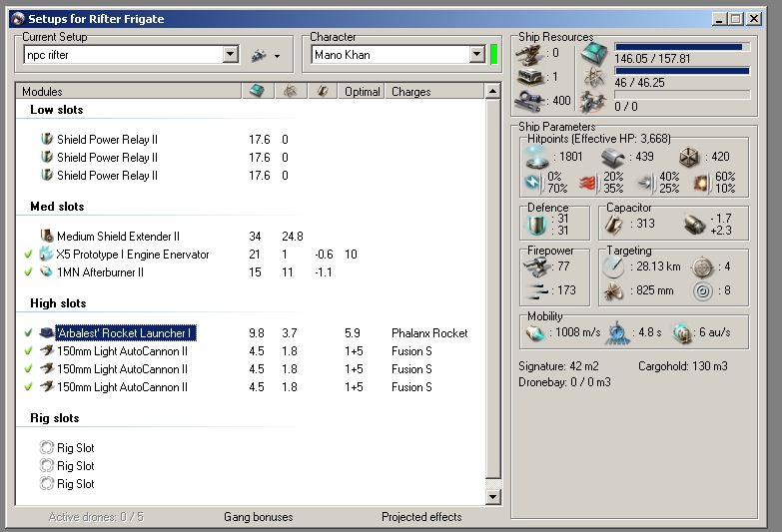Click the Firepower turret DPS icon

pyautogui.click(x=536, y=266)
